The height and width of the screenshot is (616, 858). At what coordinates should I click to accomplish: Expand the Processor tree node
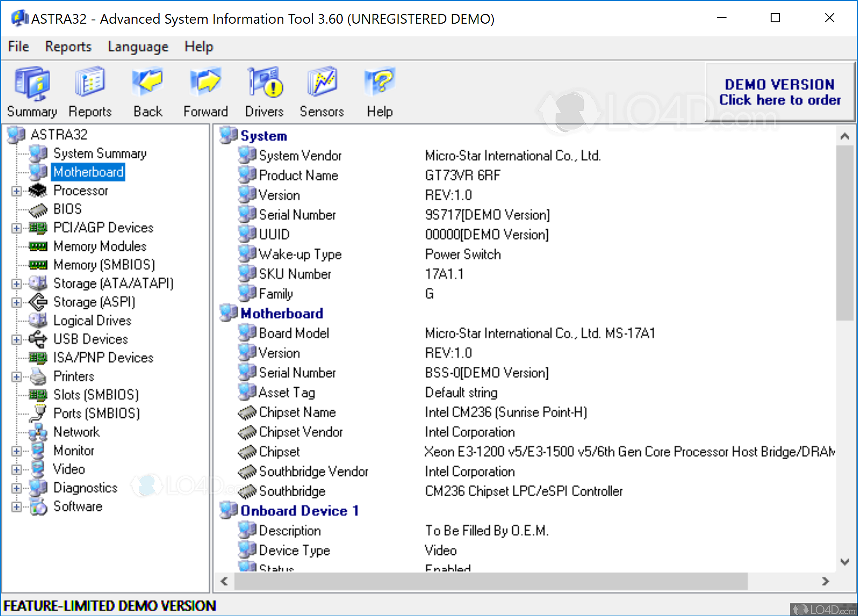click(x=16, y=190)
